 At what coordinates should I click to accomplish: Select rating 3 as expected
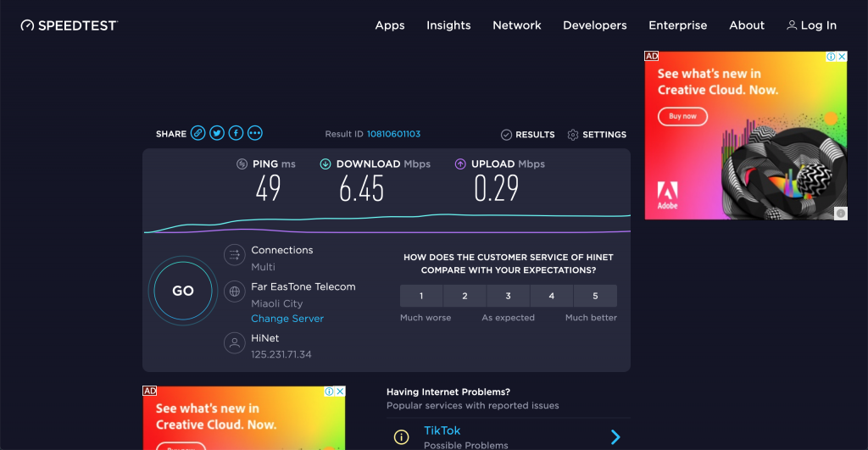(x=509, y=296)
